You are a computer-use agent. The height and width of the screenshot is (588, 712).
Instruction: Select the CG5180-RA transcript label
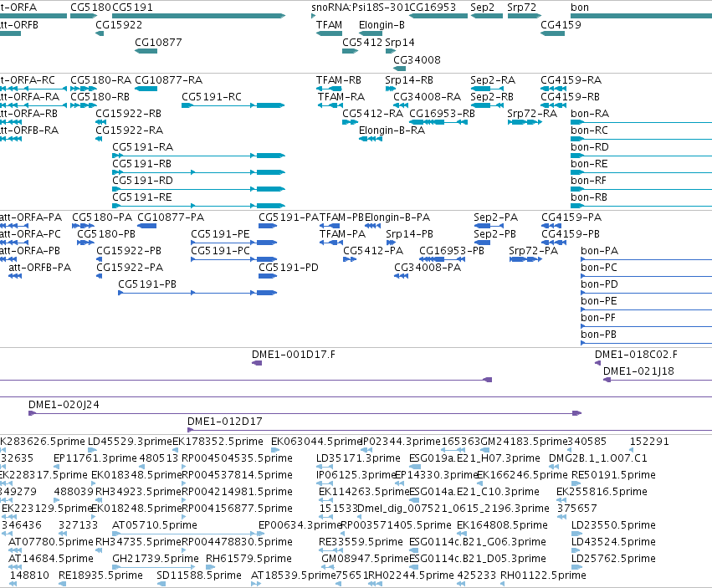[x=100, y=80]
